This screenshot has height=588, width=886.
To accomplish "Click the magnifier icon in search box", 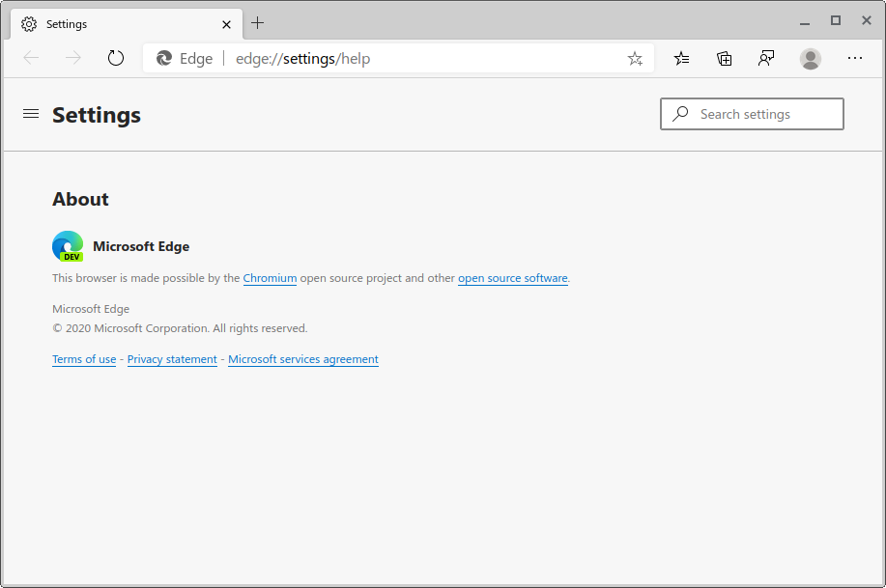I will click(680, 114).
